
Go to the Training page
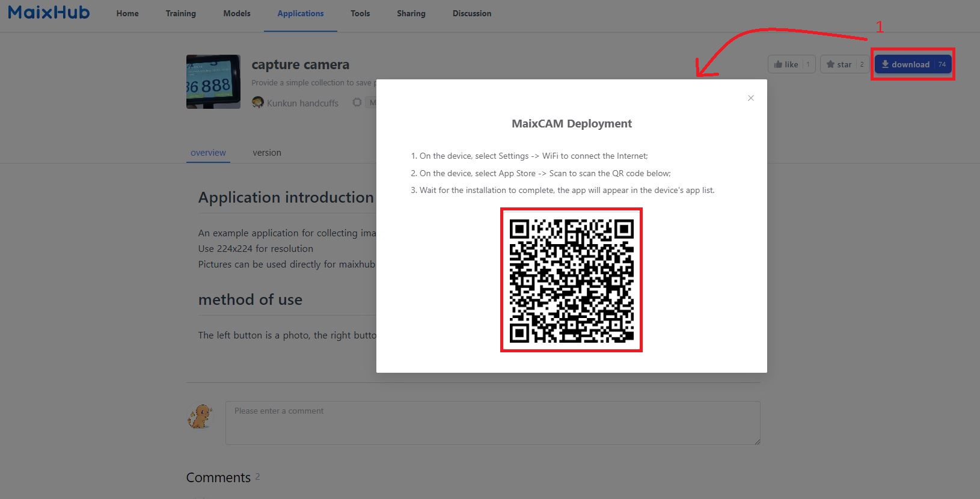click(181, 13)
